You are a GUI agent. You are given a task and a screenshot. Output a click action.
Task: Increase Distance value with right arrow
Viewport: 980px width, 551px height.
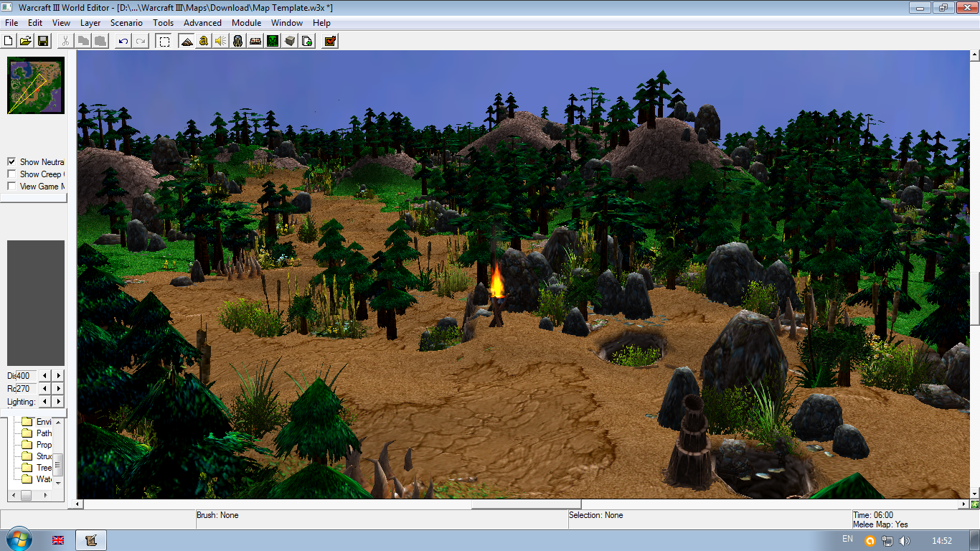click(58, 375)
